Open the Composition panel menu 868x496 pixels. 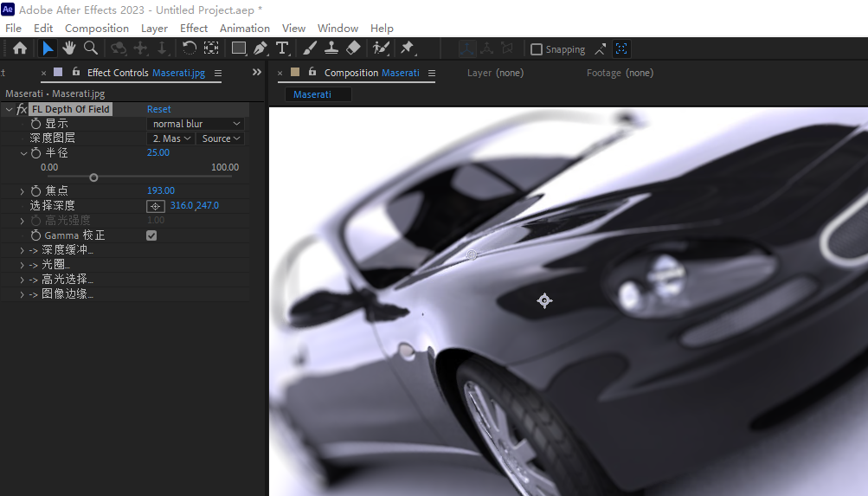[x=432, y=73]
